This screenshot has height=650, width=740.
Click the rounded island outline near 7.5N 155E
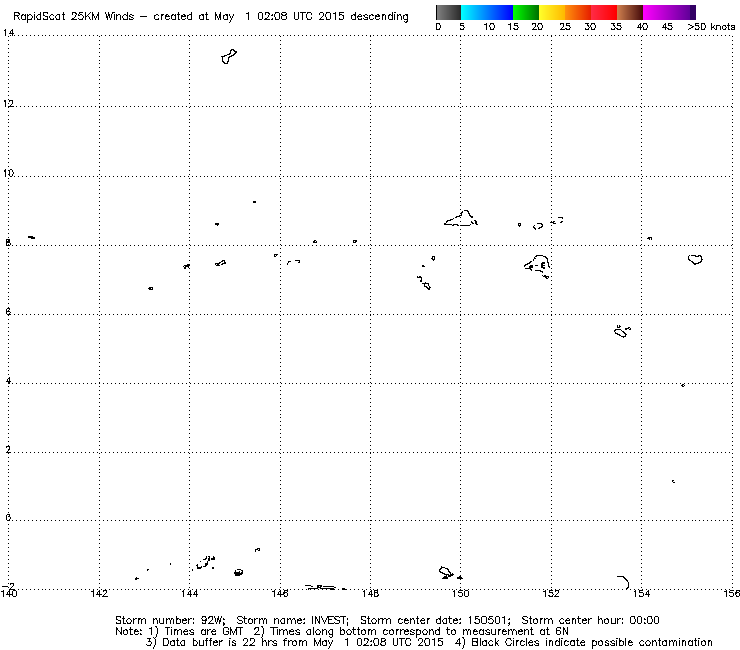(695, 259)
